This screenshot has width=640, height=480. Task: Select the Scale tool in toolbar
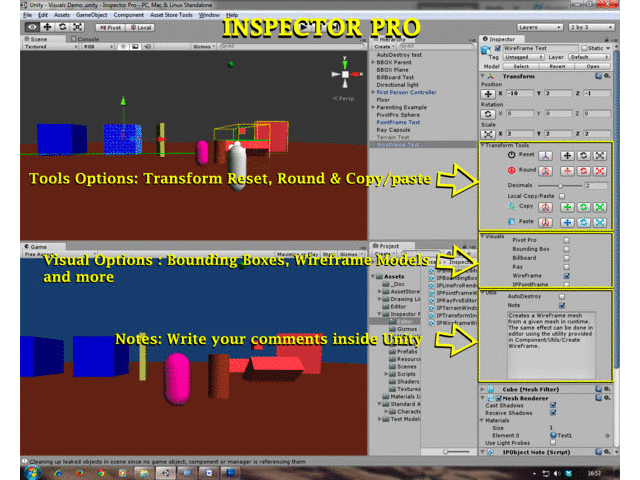78,27
